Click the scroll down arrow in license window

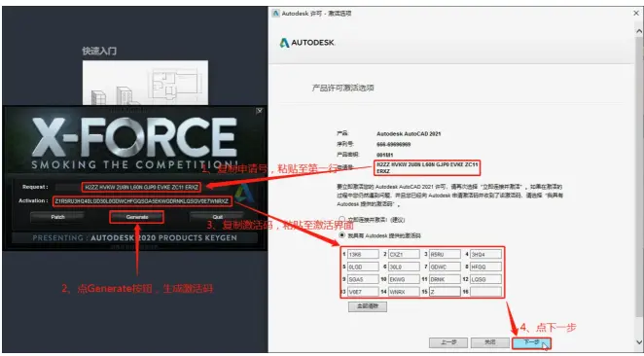coord(639,341)
